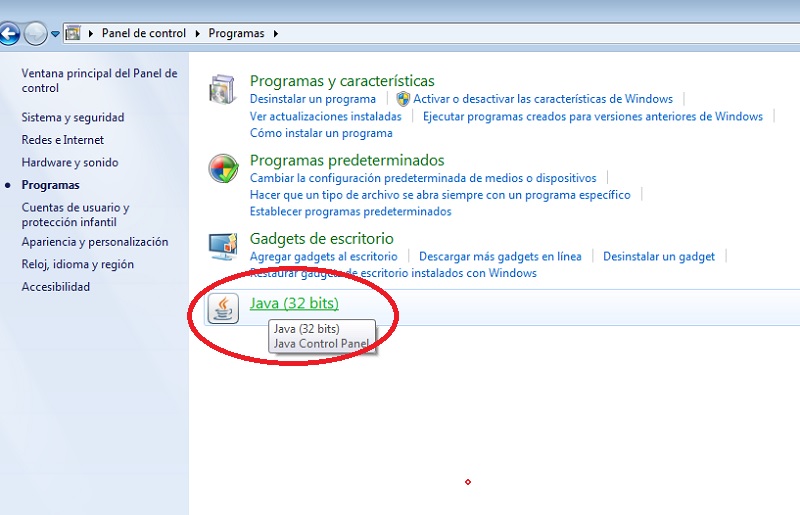Go to Sistema y seguridad category
Viewport: 800px width, 515px height.
click(73, 117)
